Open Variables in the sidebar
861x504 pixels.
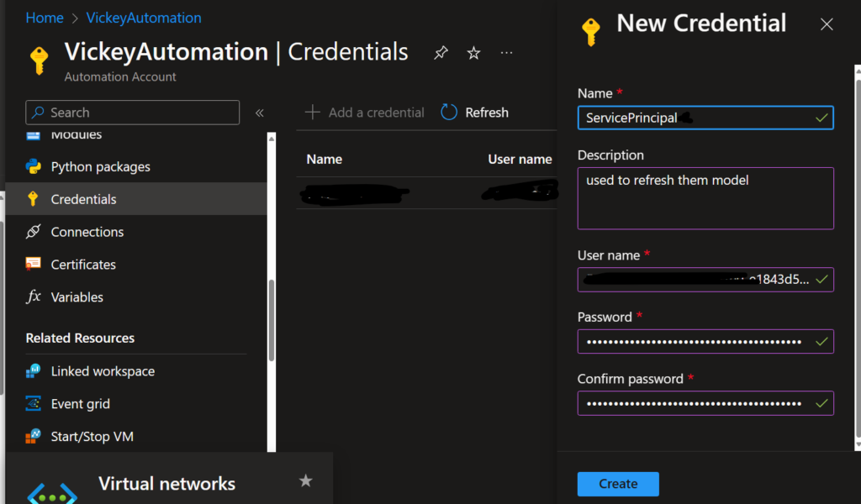(x=77, y=297)
